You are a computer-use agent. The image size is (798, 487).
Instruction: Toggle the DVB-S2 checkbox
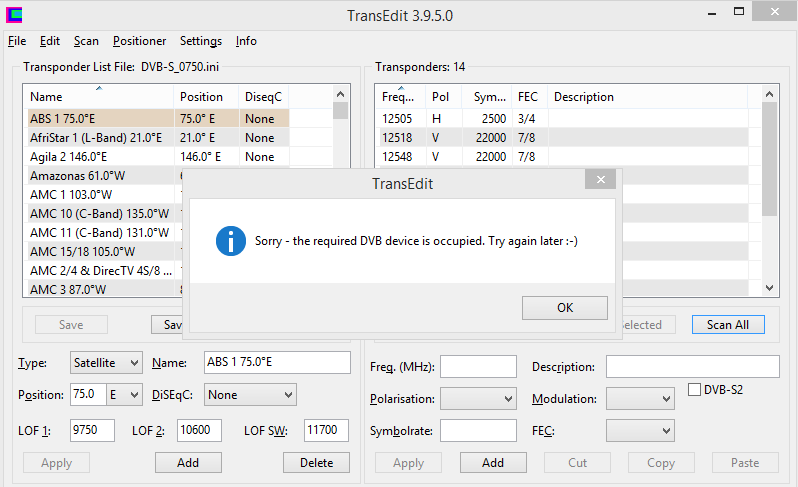point(694,390)
